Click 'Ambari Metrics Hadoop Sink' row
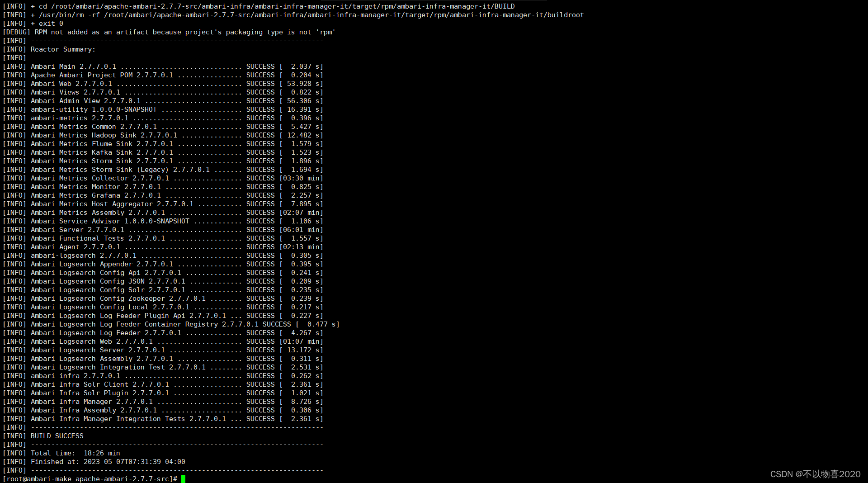This screenshot has height=483, width=868. [163, 135]
